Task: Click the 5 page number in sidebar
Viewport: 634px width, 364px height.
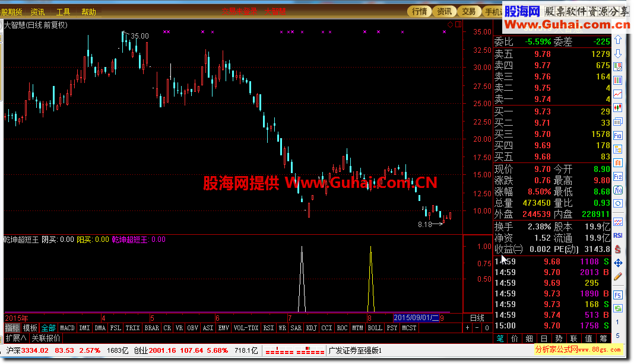Action: [x=617, y=336]
